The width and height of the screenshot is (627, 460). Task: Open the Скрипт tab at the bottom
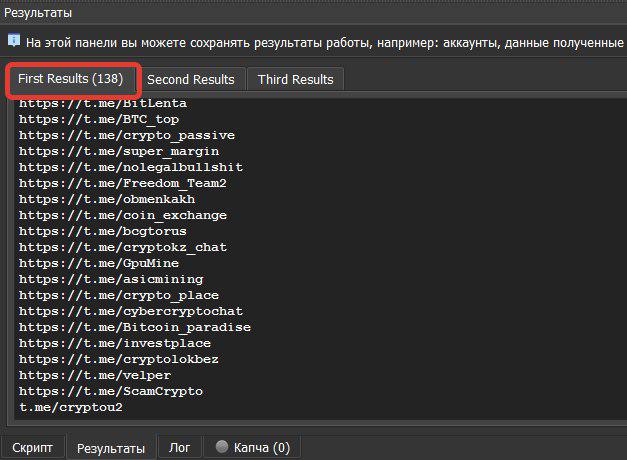click(x=32, y=447)
